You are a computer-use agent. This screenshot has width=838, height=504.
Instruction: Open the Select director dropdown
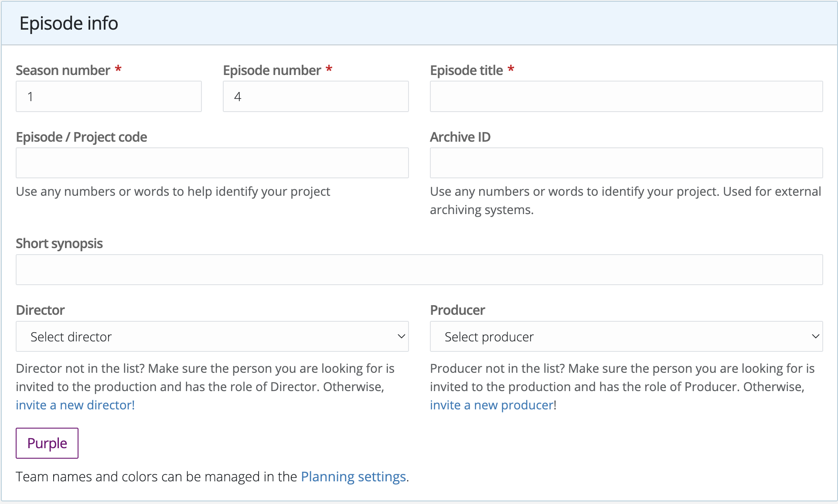(212, 337)
